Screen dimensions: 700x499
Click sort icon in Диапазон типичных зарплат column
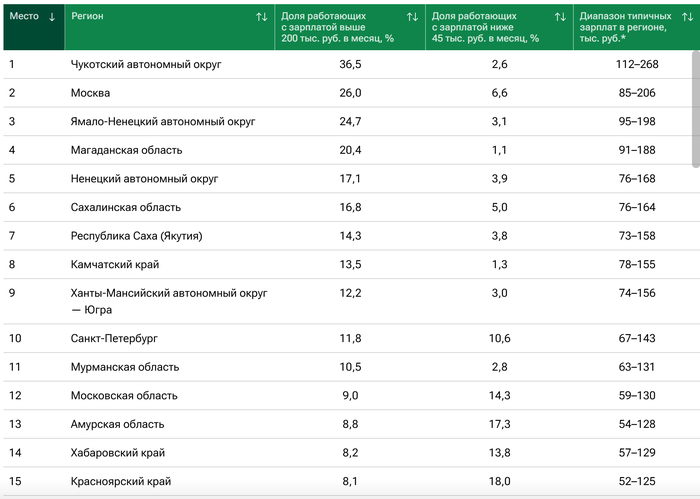click(x=689, y=17)
